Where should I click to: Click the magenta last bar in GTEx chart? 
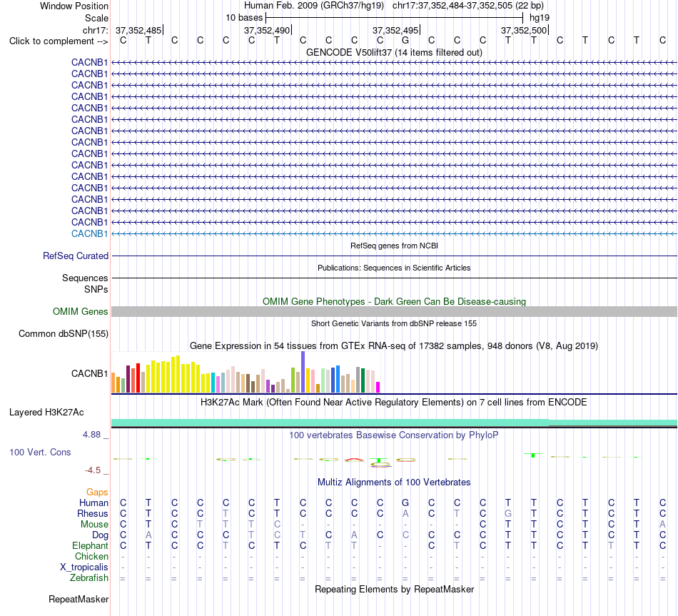[x=378, y=387]
